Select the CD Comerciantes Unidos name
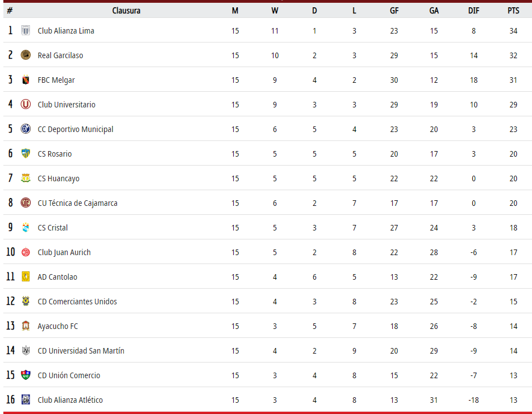Screen dimensions: 532x414 [77, 302]
